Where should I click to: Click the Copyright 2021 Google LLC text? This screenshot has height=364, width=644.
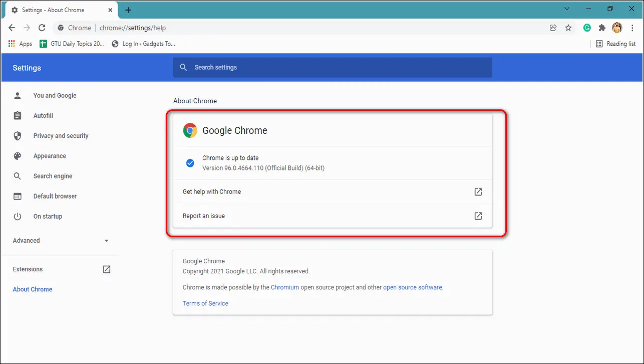pos(246,271)
